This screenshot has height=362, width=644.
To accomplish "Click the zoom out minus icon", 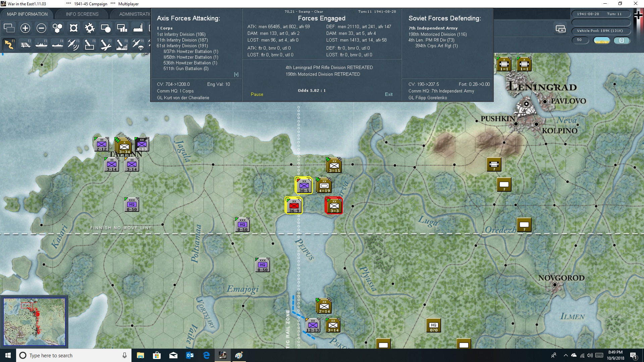I will pyautogui.click(x=41, y=28).
